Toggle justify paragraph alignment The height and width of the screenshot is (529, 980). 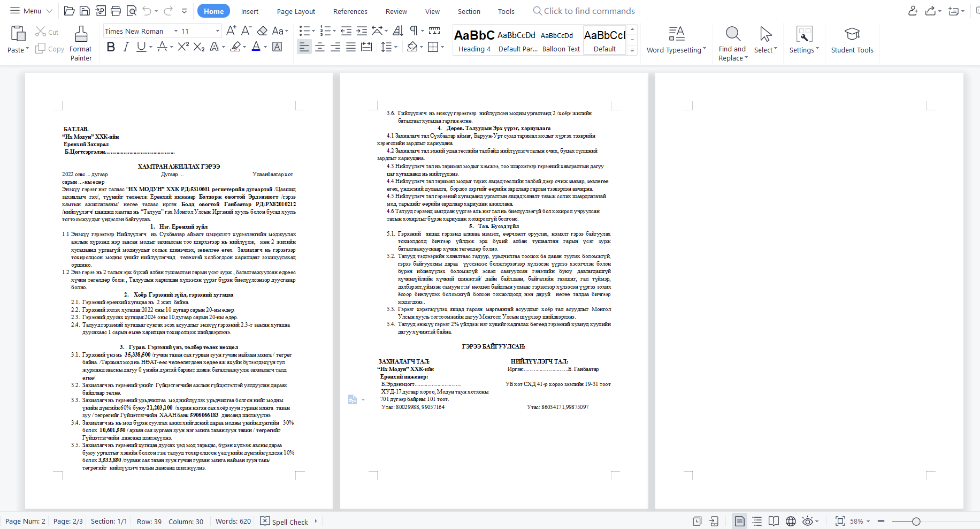351,47
